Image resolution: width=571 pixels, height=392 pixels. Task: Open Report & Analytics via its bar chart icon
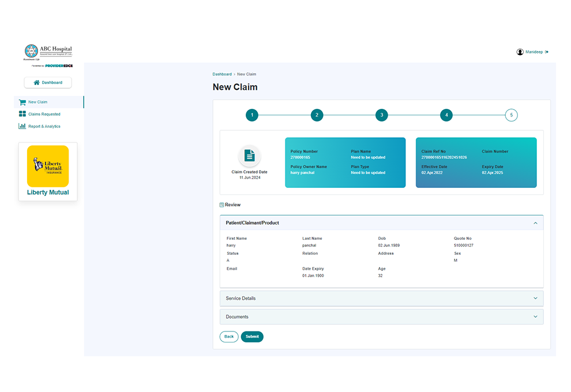tap(22, 126)
